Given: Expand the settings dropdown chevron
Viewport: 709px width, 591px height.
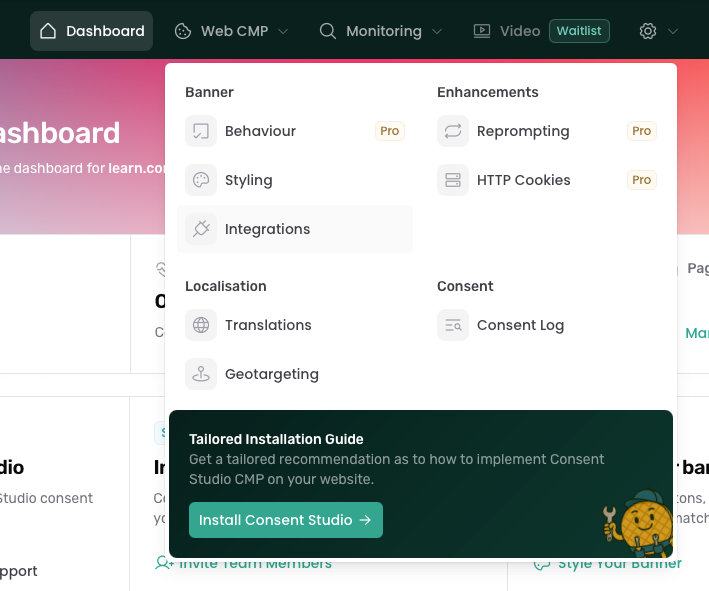Looking at the screenshot, I should click(x=673, y=31).
